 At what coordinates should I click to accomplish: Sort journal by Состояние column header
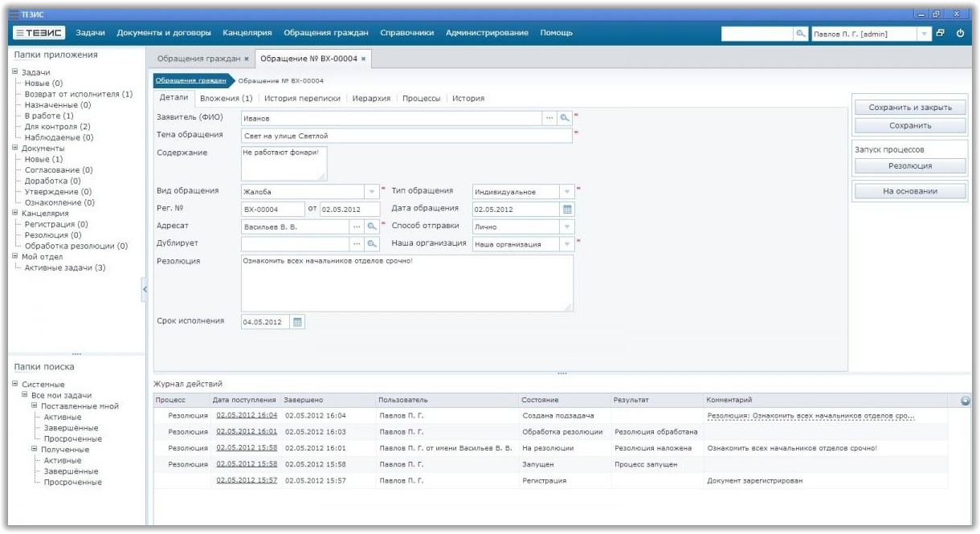pyautogui.click(x=540, y=400)
